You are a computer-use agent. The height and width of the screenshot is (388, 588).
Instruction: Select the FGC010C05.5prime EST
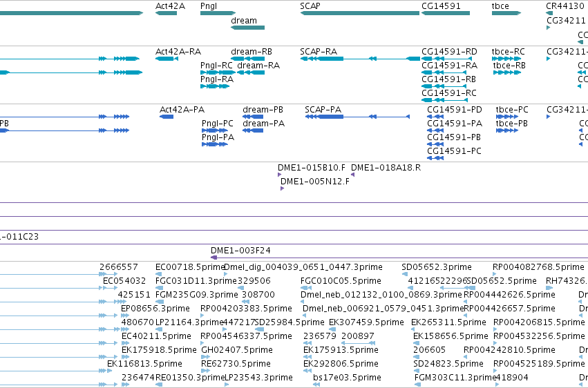306,288
